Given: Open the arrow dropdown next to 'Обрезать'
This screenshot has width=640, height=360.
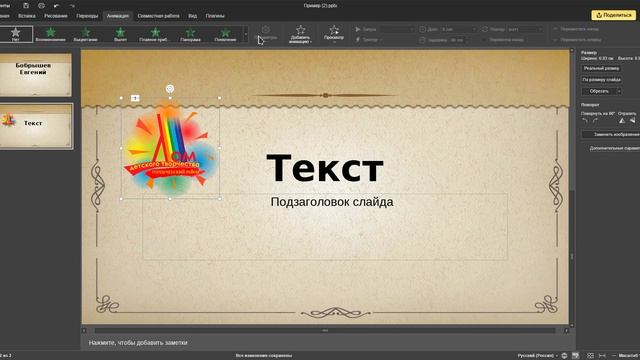Looking at the screenshot, I should [x=619, y=91].
